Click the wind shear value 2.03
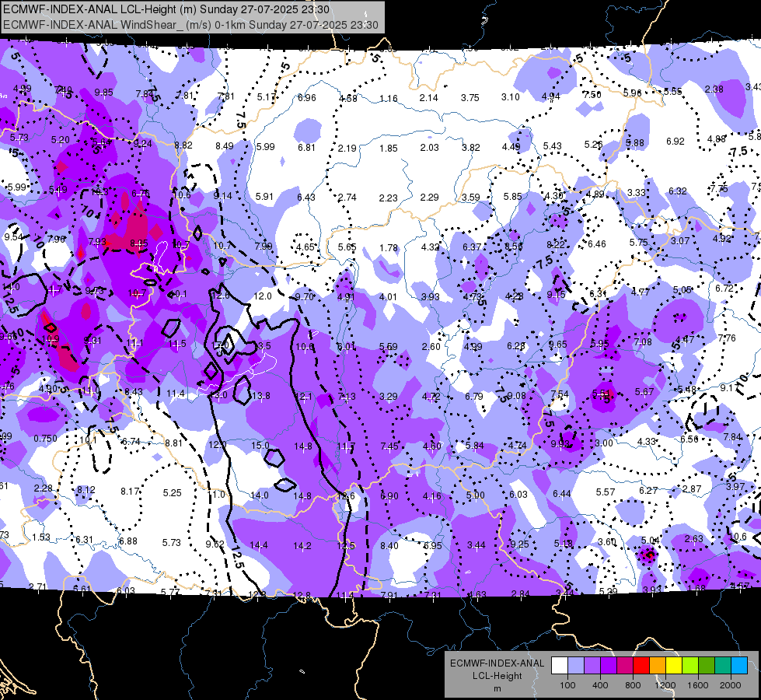The height and width of the screenshot is (700, 761). (x=430, y=147)
